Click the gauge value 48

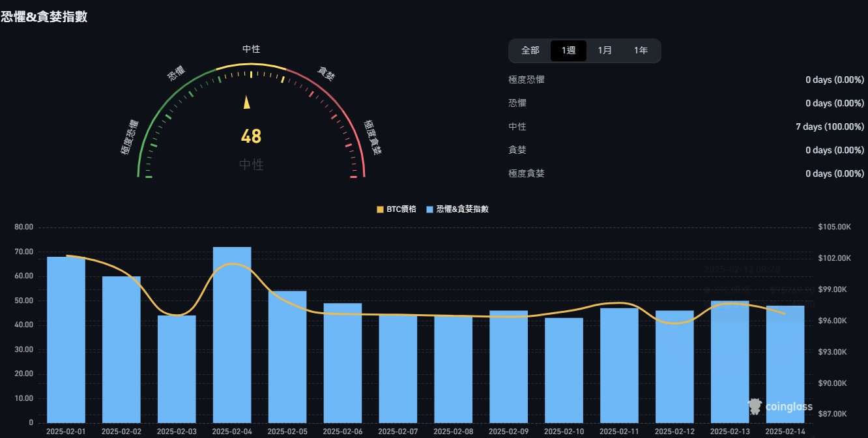(251, 136)
